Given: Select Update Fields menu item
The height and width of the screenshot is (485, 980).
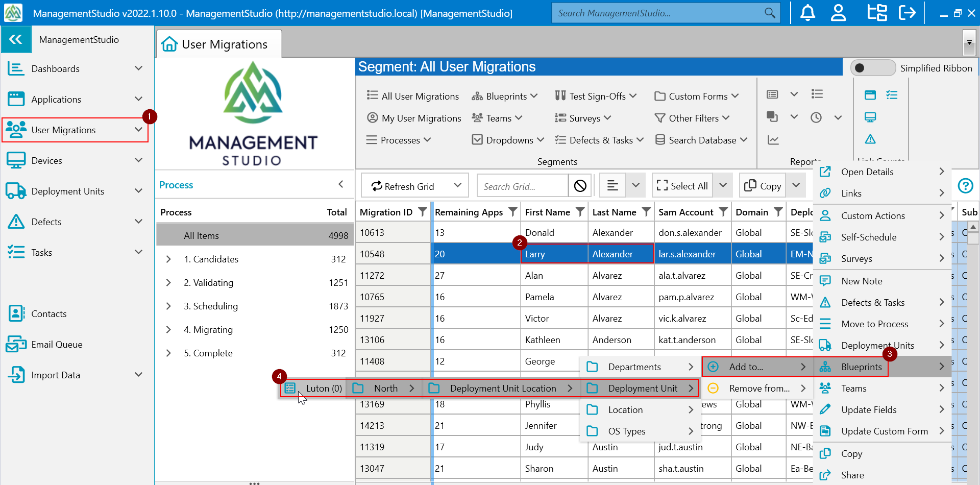Looking at the screenshot, I should pos(882,410).
